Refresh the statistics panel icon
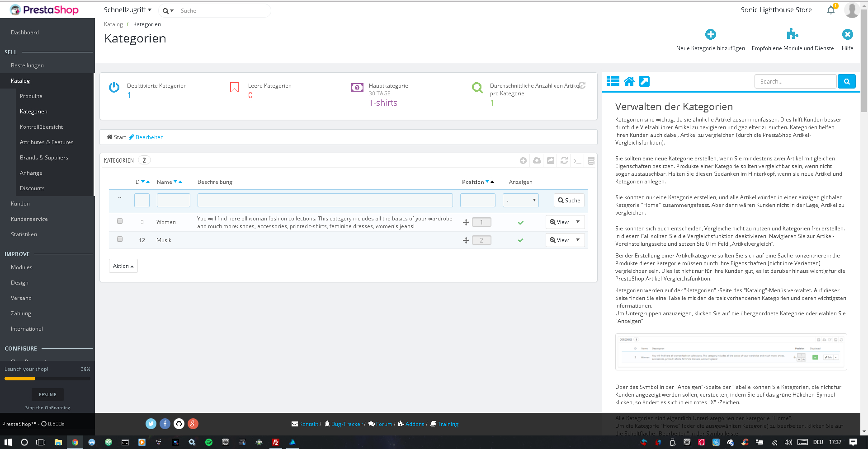Screen dimensions: 868x449 point(582,85)
